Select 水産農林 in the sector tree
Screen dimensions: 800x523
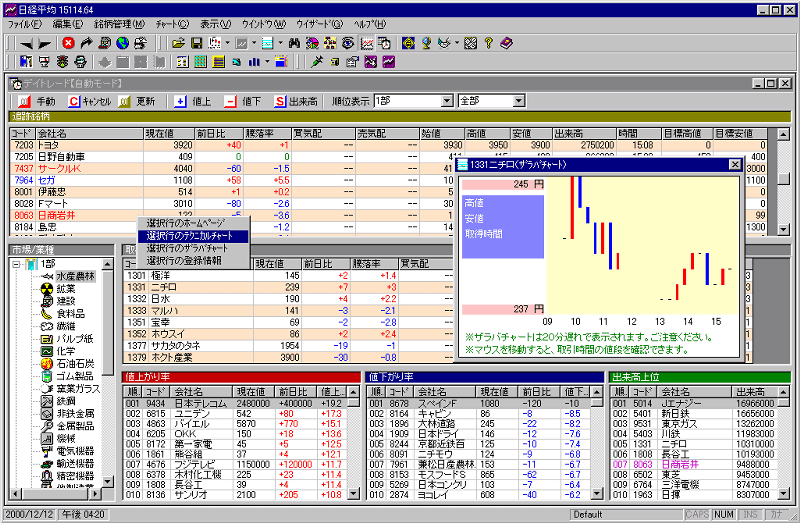point(75,276)
